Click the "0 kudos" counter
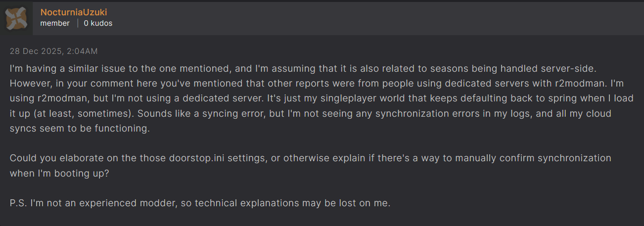 [x=98, y=23]
